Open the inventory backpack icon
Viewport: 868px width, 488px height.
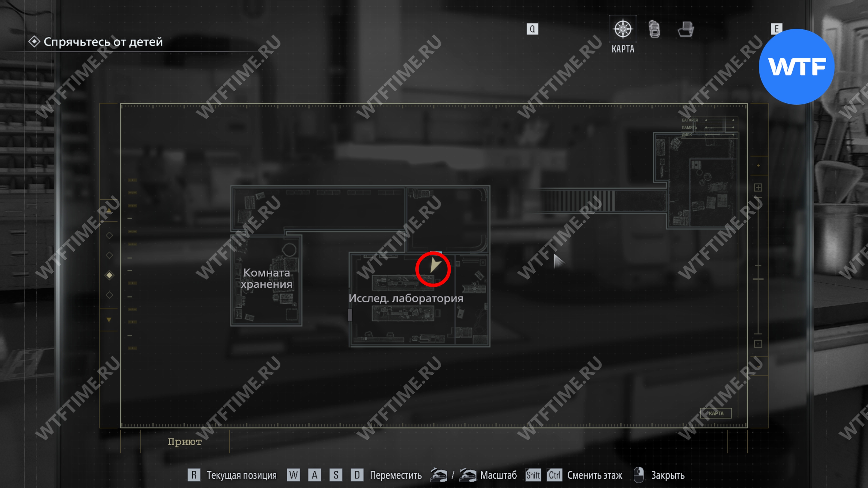click(x=654, y=29)
